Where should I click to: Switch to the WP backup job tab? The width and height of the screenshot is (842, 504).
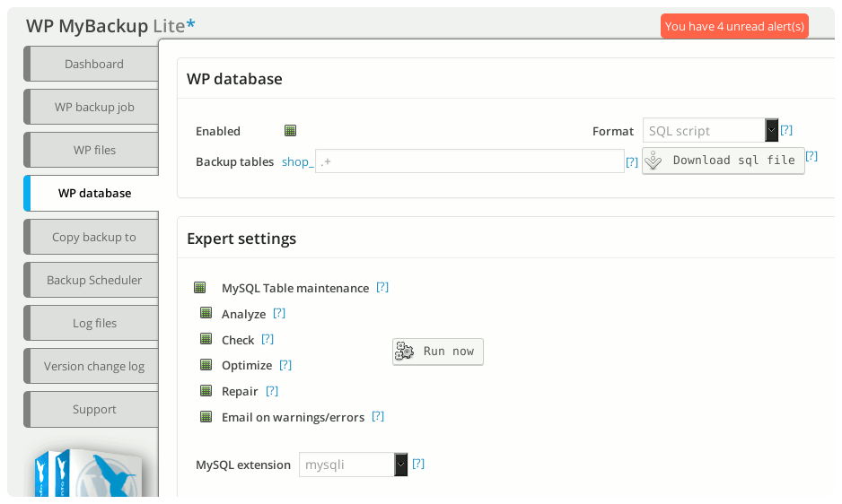pyautogui.click(x=94, y=107)
